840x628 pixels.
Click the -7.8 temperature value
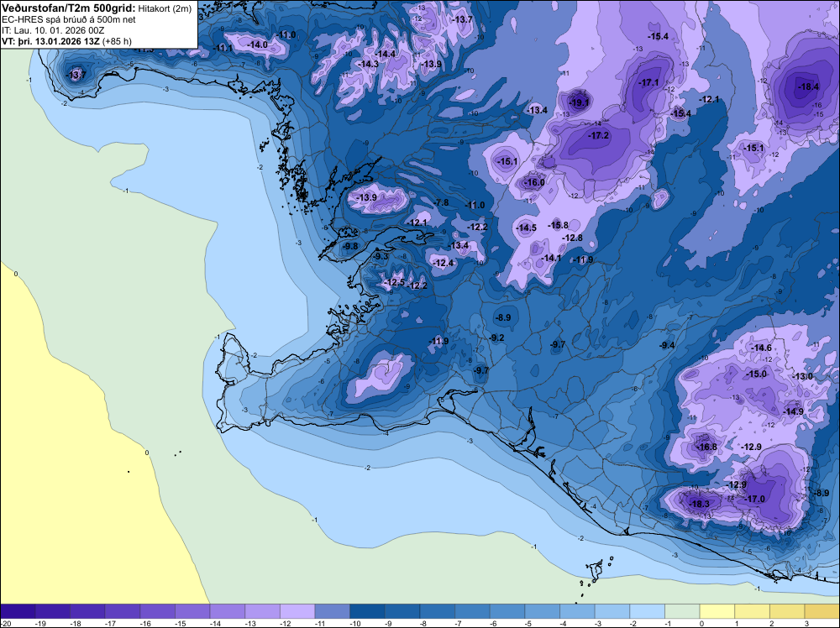pyautogui.click(x=442, y=202)
